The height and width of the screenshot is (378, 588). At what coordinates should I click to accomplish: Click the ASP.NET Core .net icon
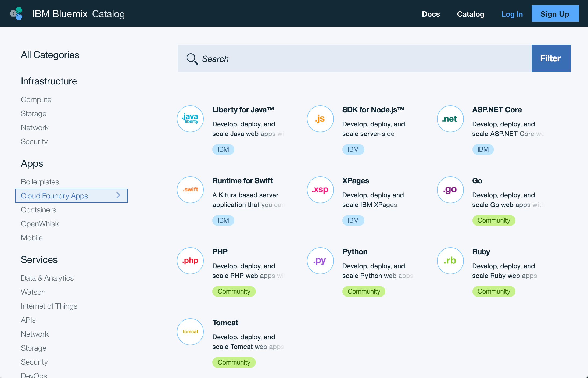tap(450, 119)
